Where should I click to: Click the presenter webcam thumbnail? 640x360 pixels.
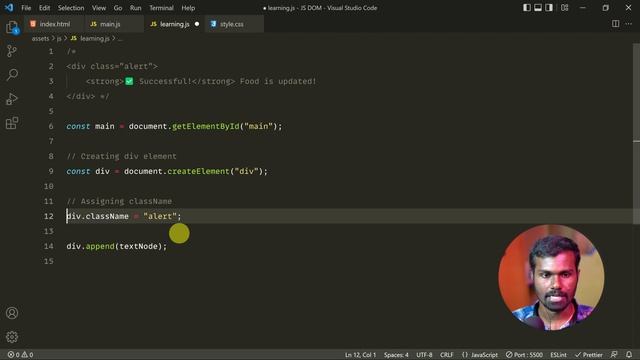(551, 277)
